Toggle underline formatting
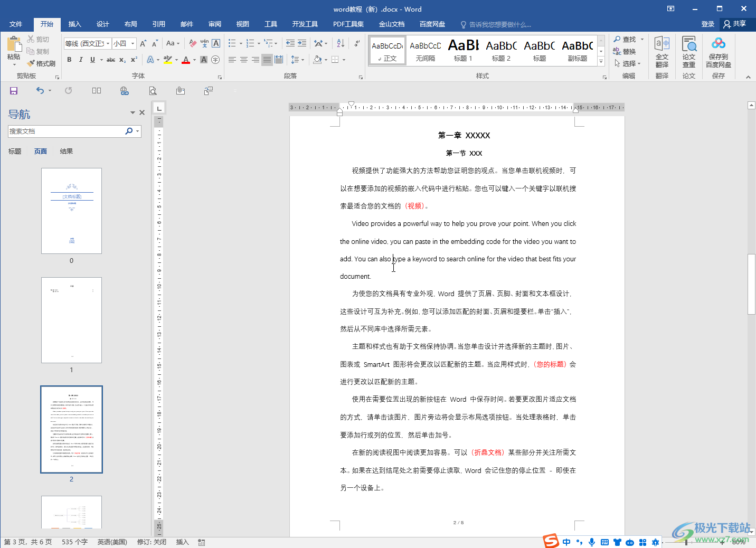Viewport: 756px width, 548px height. tap(92, 60)
